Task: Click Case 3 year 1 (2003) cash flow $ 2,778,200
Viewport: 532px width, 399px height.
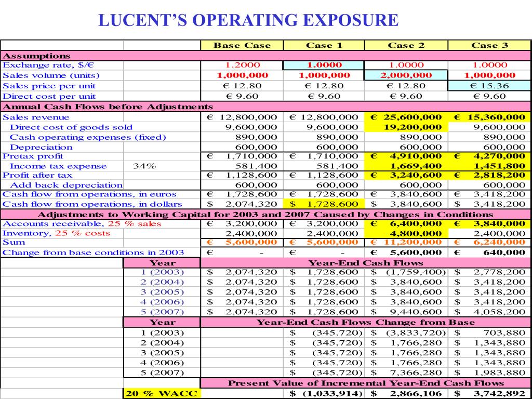Action: (489, 272)
